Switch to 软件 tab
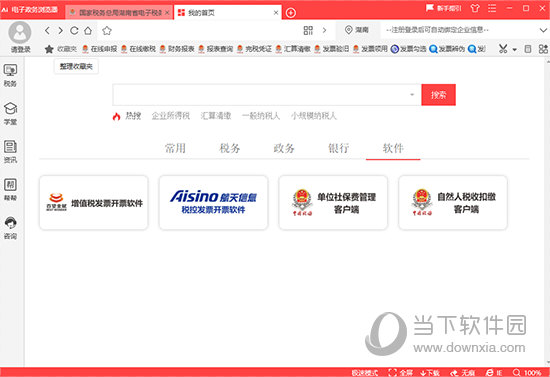 coord(393,148)
